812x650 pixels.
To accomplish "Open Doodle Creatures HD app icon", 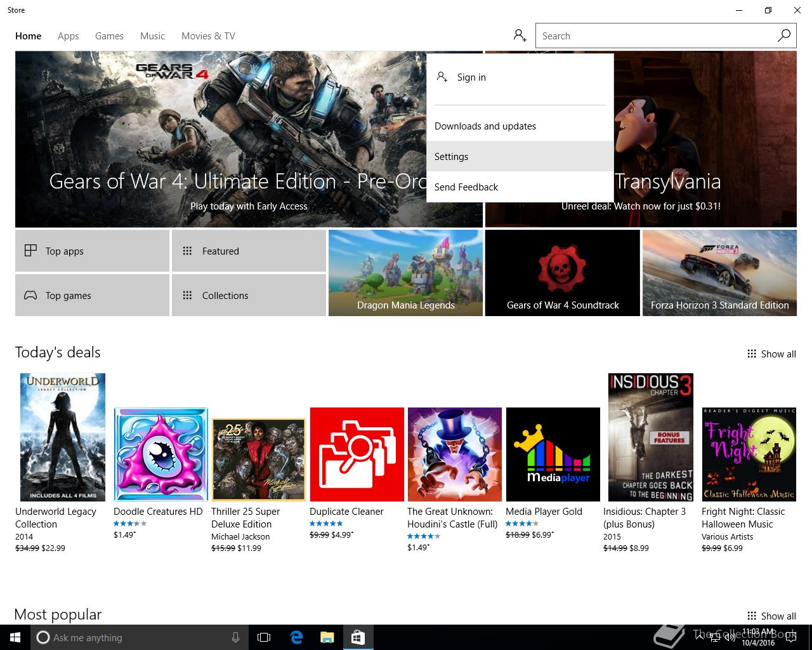I will click(x=161, y=454).
